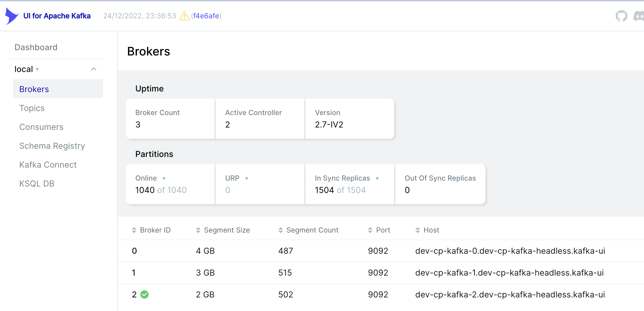644x311 pixels.
Task: Open the f4e6afe commit link
Action: pyautogui.click(x=206, y=16)
